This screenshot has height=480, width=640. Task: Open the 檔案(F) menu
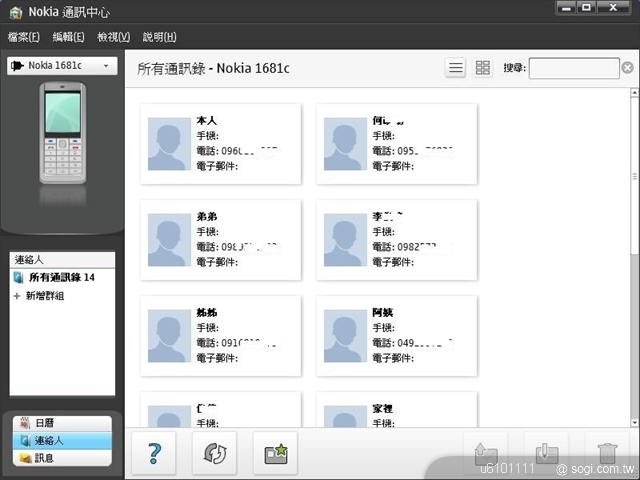coord(24,37)
